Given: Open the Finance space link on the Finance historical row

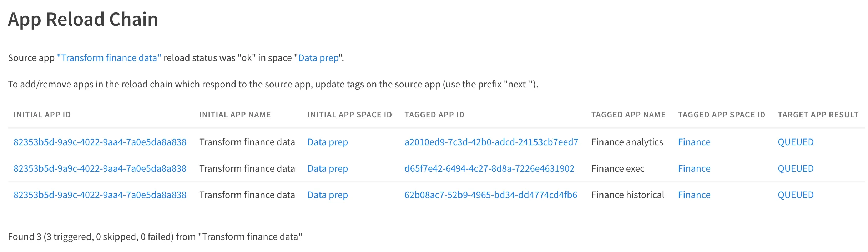Looking at the screenshot, I should [x=693, y=195].
